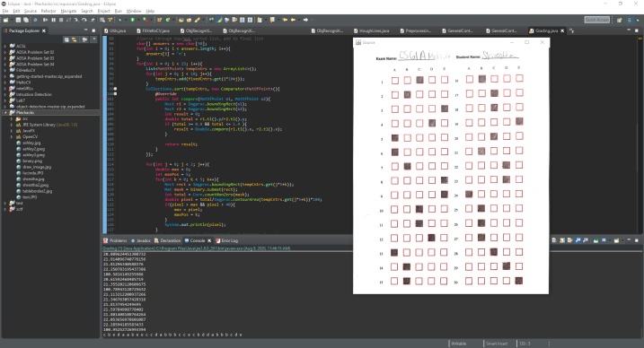Open the Navigate menu
Screen dimensions: 644x348
coord(68,11)
